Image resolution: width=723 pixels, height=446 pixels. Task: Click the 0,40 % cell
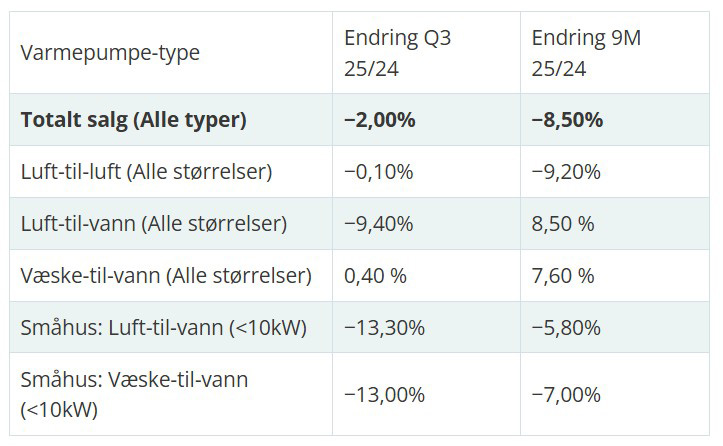point(375,275)
